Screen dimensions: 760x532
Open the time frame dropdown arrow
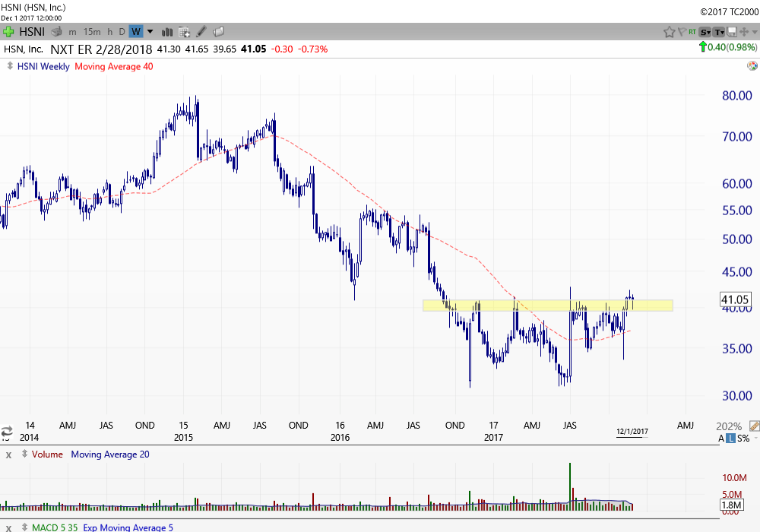coord(150,31)
